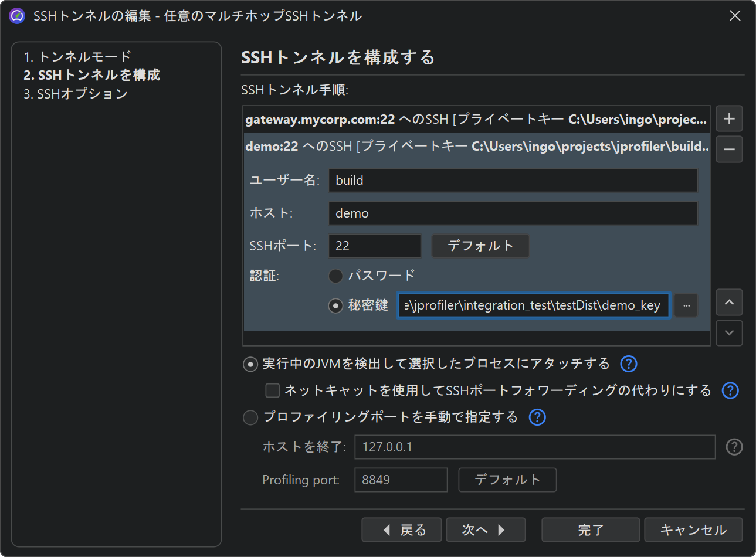
Task: Click the plus icon to add SSH hop
Action: 729,119
